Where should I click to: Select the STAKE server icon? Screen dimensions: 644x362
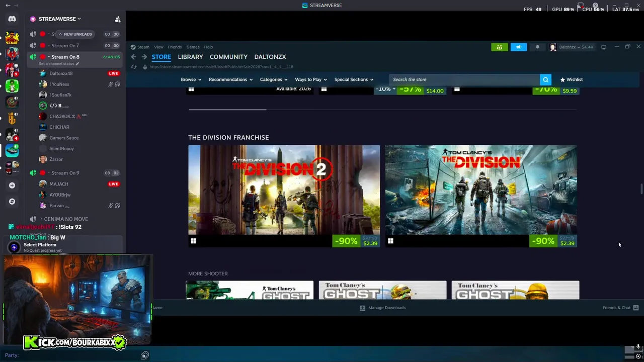[x=12, y=38]
